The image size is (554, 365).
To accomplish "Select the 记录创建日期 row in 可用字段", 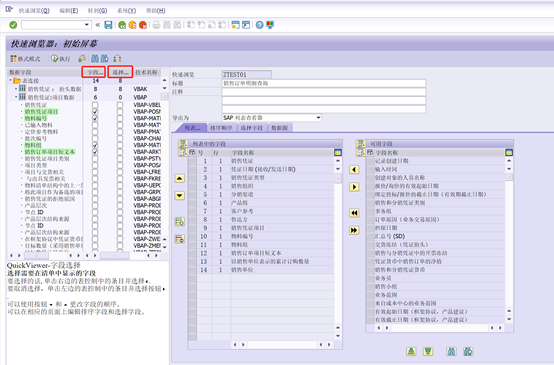I will point(440,161).
